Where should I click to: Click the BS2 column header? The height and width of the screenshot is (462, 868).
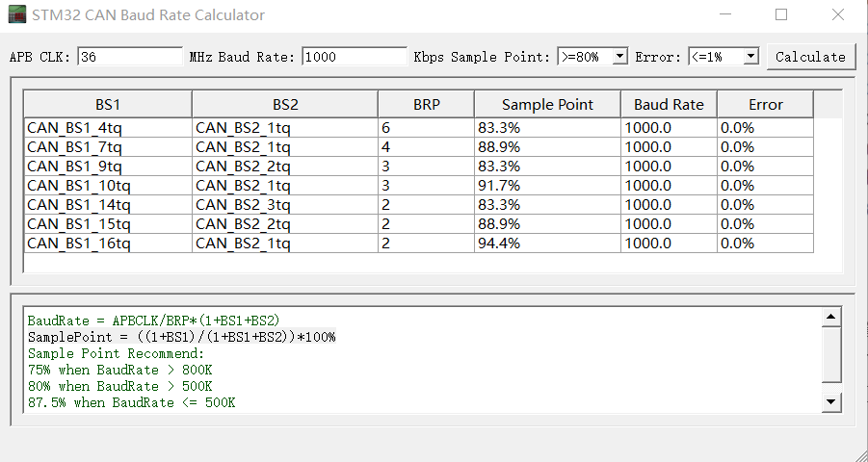[285, 105]
